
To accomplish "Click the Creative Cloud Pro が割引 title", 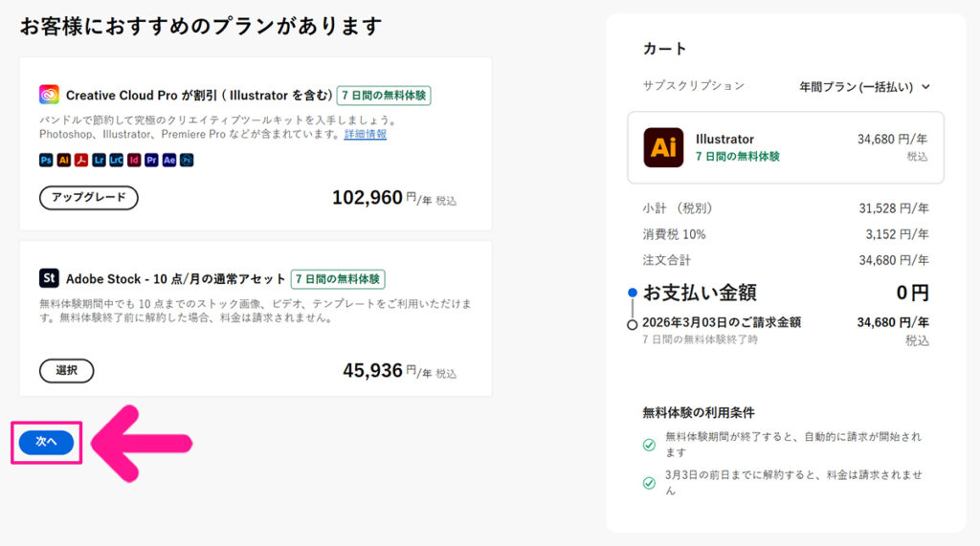I will tap(199, 96).
